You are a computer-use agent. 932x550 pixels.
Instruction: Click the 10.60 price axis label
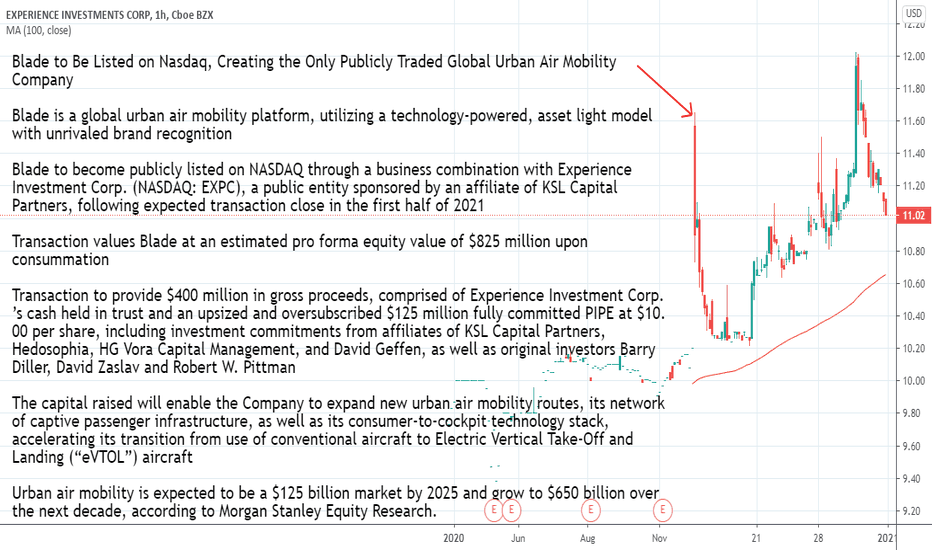(914, 284)
